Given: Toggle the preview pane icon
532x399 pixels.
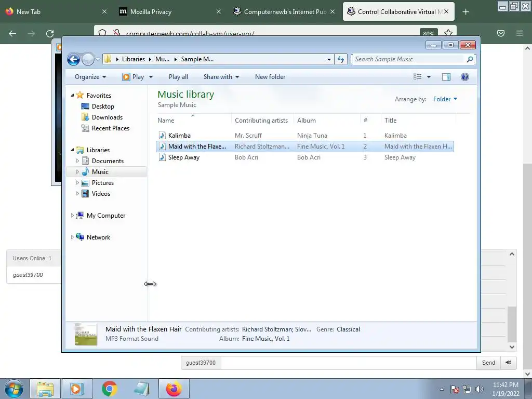Looking at the screenshot, I should pyautogui.click(x=446, y=77).
